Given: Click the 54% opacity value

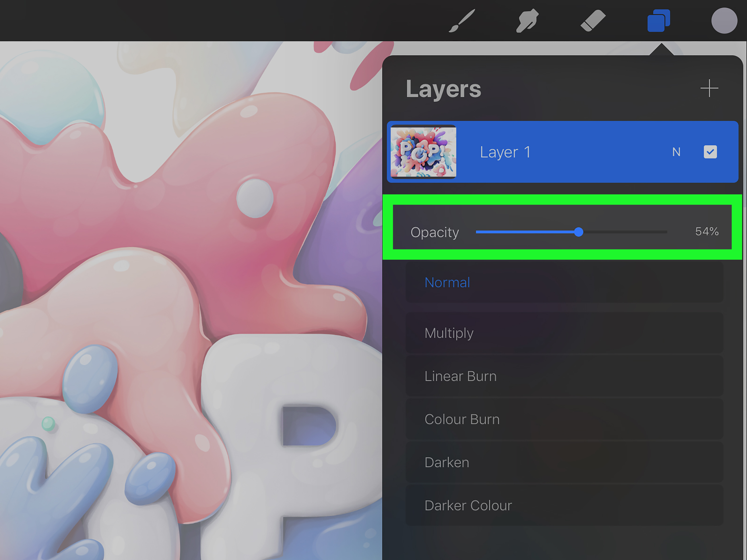Looking at the screenshot, I should tap(706, 232).
